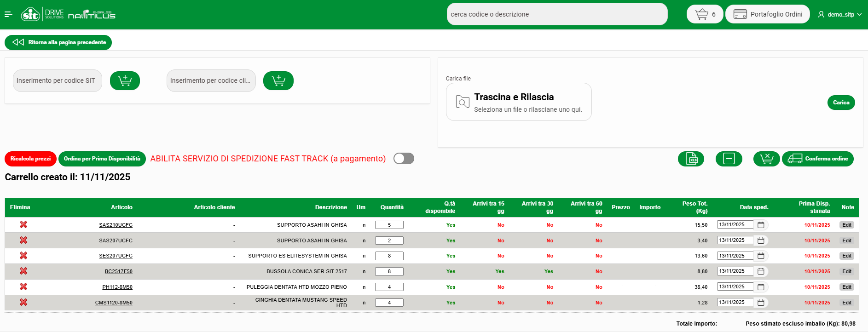Expand the demo_sitp user dropdown
868x332 pixels.
pyautogui.click(x=840, y=15)
